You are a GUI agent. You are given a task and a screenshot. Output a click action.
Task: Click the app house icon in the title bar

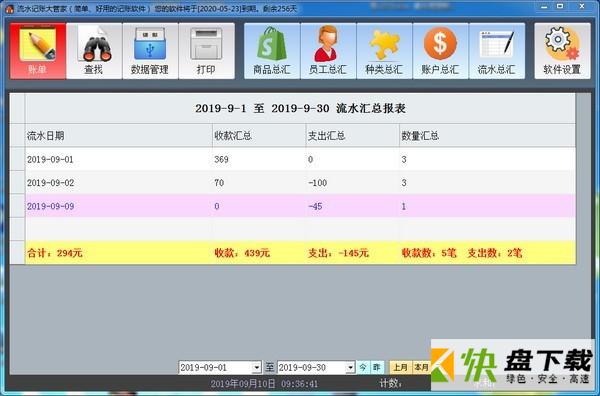[x=9, y=8]
